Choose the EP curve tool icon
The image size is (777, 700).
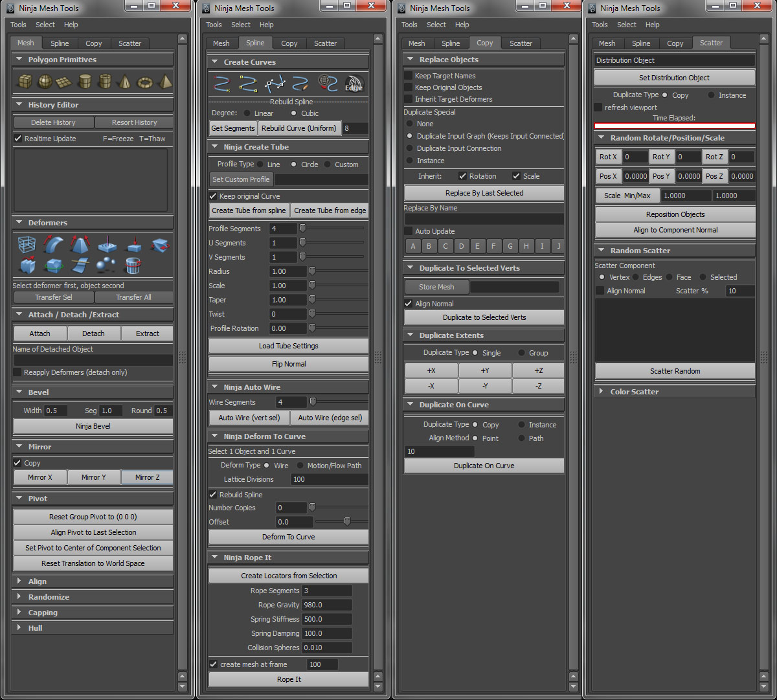click(249, 84)
